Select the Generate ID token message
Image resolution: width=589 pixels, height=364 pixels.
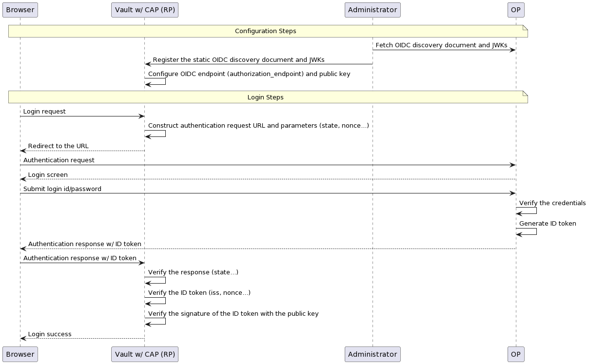548,224
